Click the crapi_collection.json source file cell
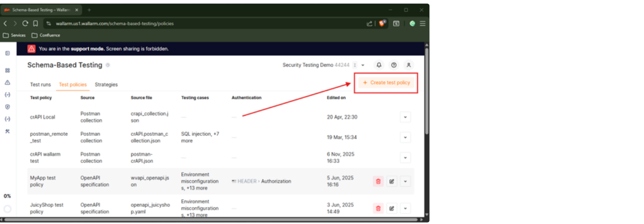The image size is (644, 224). [150, 117]
